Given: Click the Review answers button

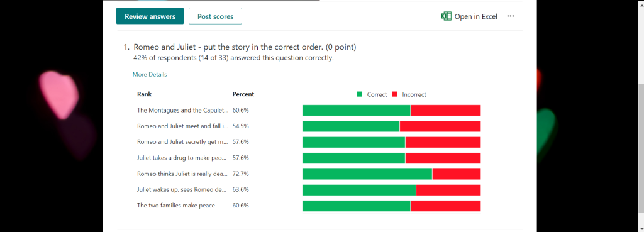Looking at the screenshot, I should [x=150, y=16].
